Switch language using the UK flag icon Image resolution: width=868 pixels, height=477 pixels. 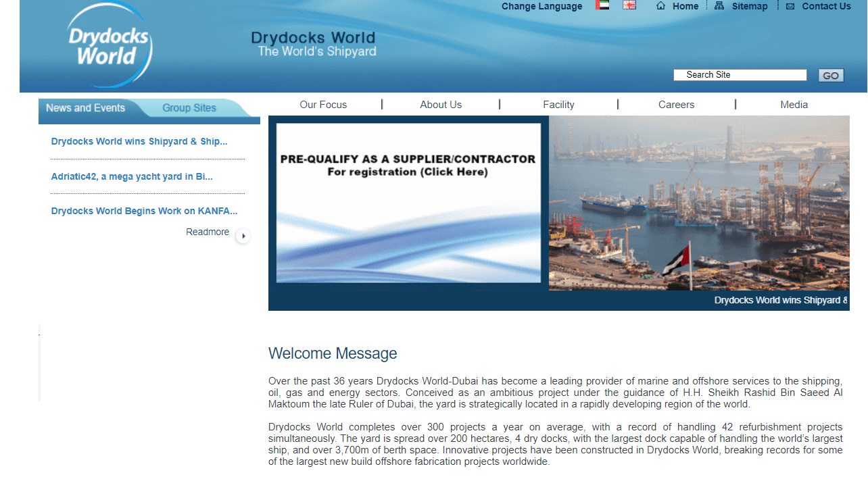[629, 5]
